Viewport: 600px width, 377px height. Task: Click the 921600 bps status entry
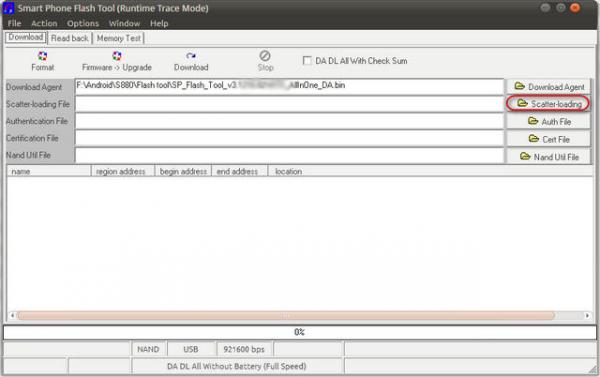tap(244, 349)
